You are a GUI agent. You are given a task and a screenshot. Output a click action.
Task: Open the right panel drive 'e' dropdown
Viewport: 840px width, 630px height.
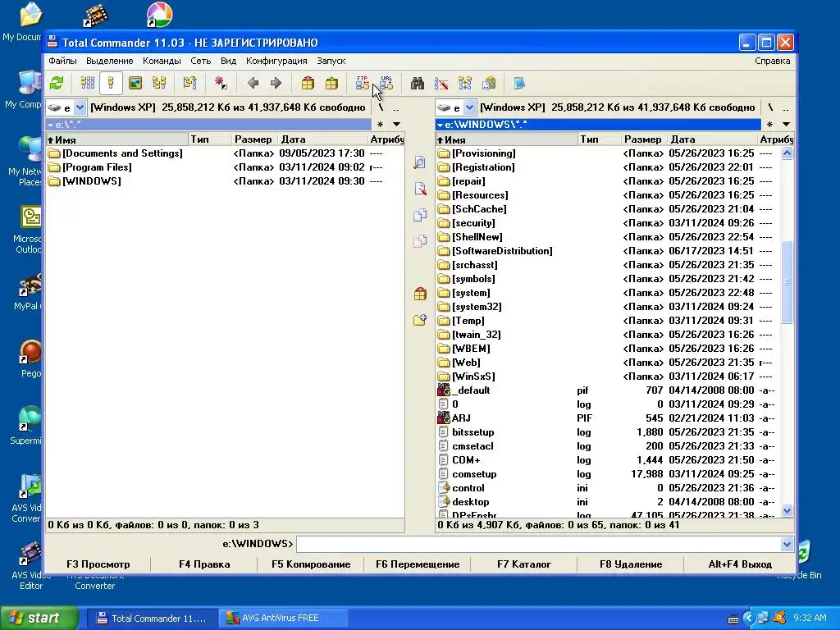pyautogui.click(x=469, y=107)
